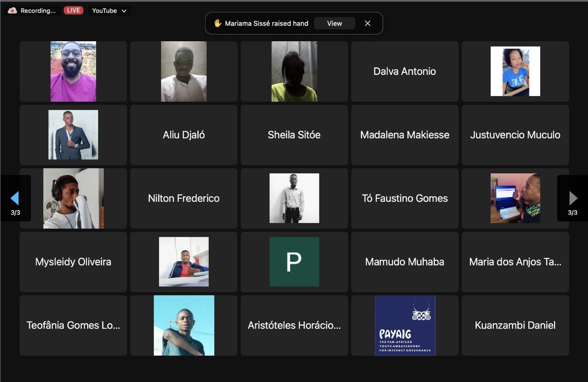The image size is (588, 382).
Task: Click the person in yellow-green top thumbnail
Action: click(x=294, y=72)
